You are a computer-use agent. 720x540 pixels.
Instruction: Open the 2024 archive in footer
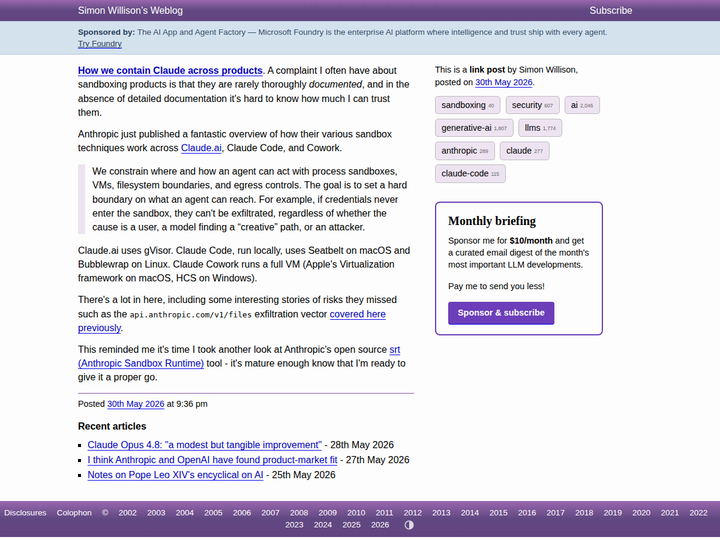(323, 525)
